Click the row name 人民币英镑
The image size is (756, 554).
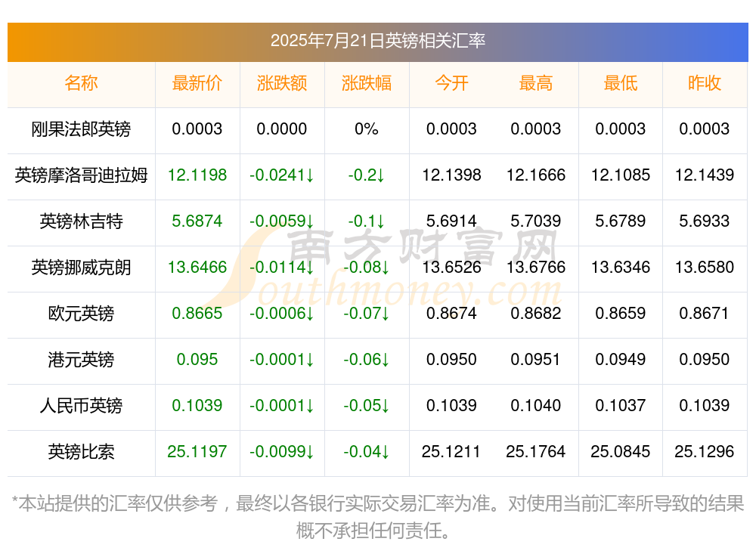pos(81,406)
